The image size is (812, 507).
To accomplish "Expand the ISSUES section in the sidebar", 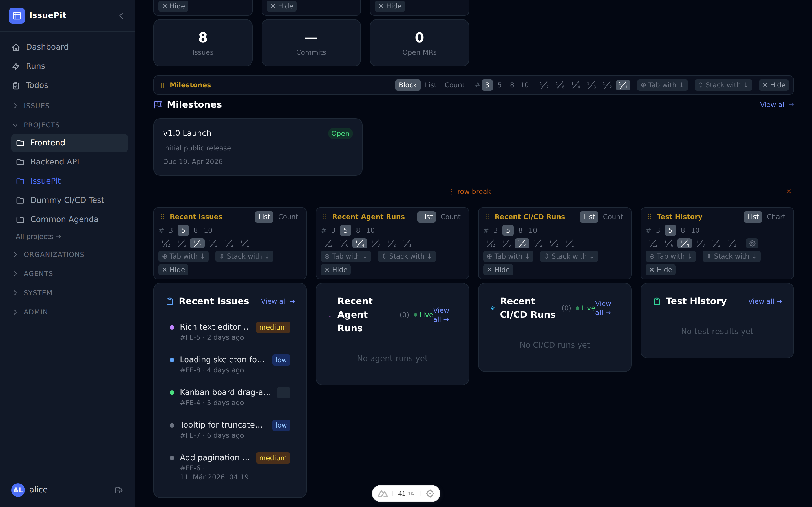I will click(x=36, y=106).
